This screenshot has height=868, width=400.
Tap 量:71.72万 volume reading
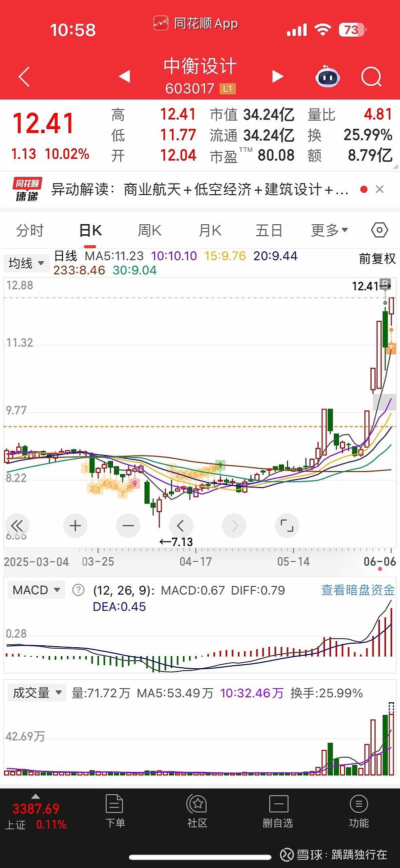coord(101,693)
